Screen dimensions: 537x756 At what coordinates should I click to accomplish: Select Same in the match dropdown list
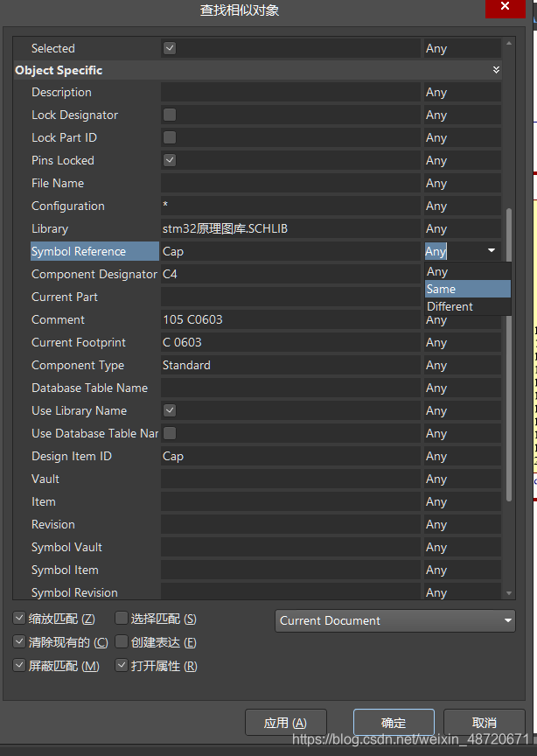coord(466,289)
